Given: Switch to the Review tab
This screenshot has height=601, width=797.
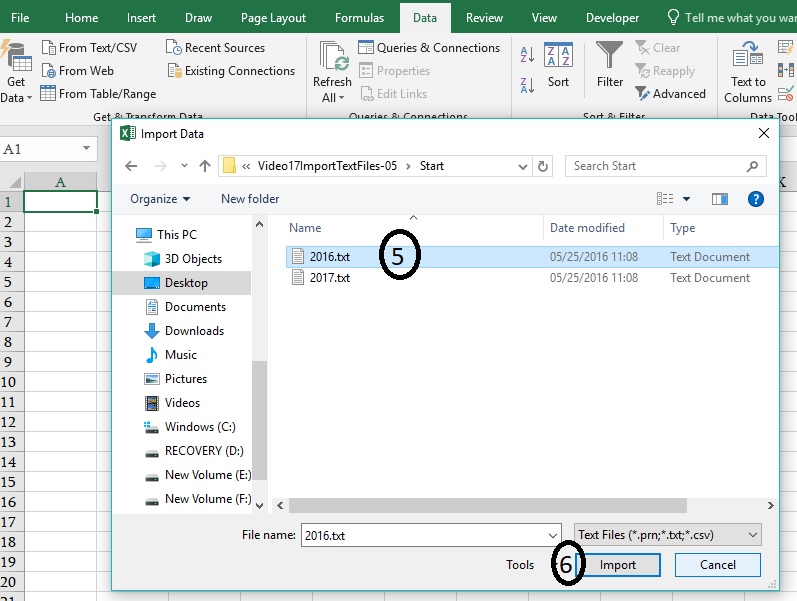Looking at the screenshot, I should coord(484,18).
